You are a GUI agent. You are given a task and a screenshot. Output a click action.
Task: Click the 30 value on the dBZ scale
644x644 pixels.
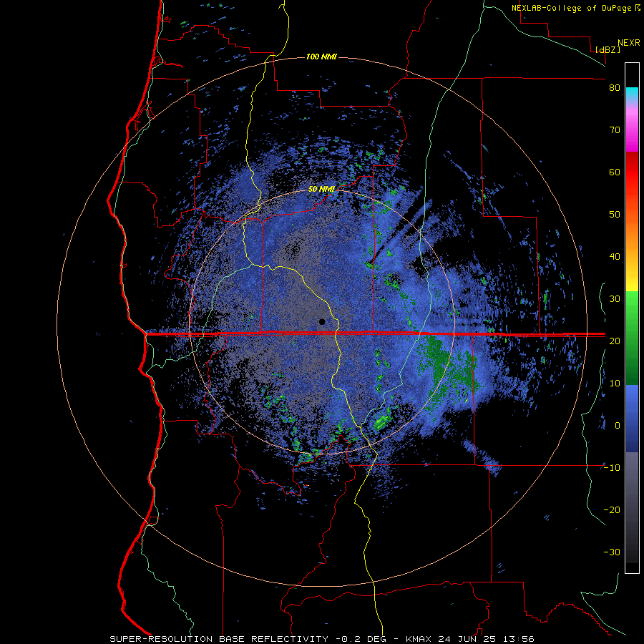coord(615,298)
